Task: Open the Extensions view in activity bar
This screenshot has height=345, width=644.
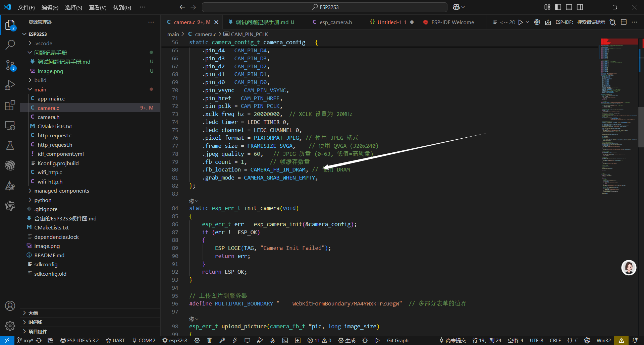Action: pyautogui.click(x=10, y=106)
